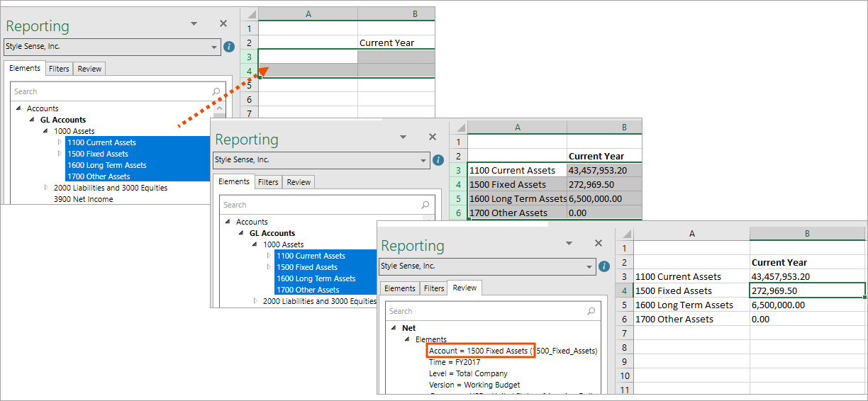Select 3900 Net Income in the rearmost pane tree

pos(83,199)
